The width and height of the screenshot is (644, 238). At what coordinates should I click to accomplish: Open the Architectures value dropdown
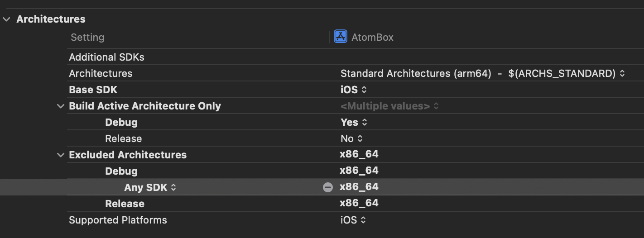(x=482, y=73)
